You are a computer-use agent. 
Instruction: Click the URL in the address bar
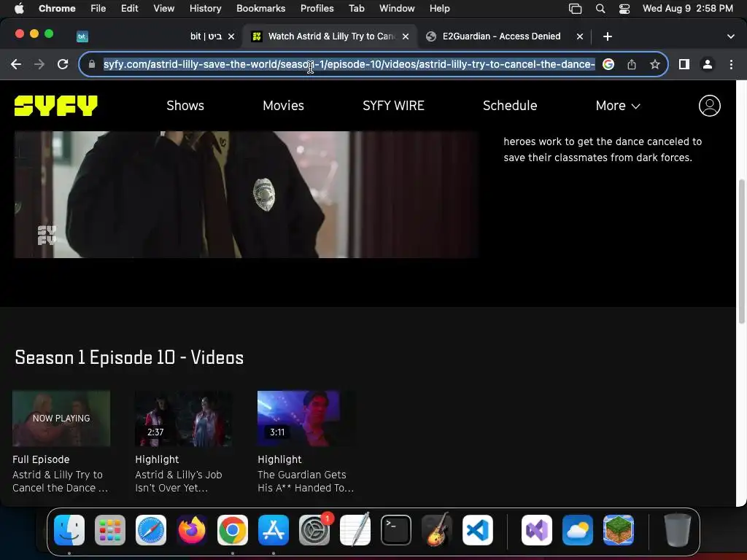click(349, 64)
